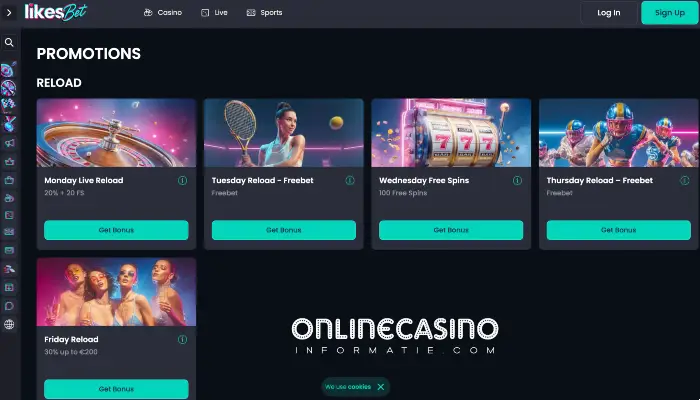The width and height of the screenshot is (700, 400).
Task: View info icon for Friday Reload
Action: [183, 339]
